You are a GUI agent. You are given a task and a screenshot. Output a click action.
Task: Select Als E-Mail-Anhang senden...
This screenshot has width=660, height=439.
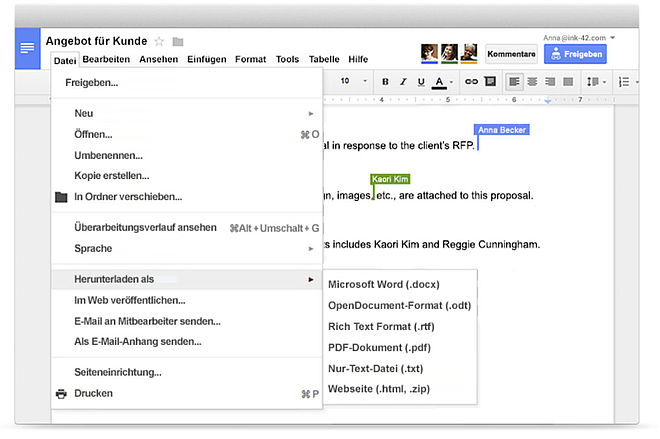(187, 341)
